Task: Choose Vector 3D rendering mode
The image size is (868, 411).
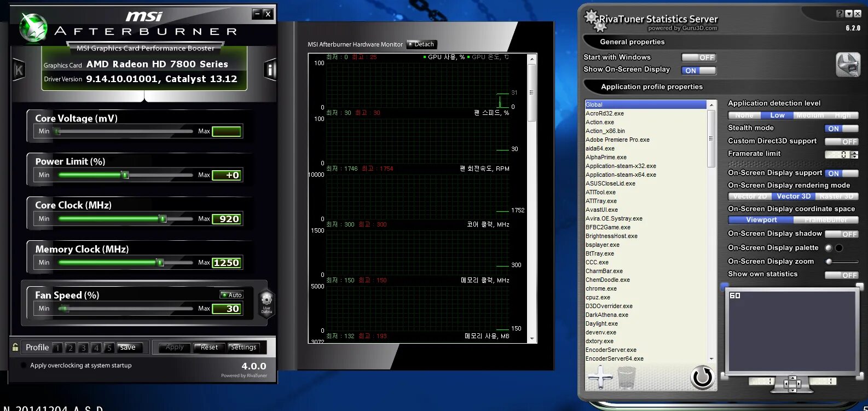Action: coord(794,196)
